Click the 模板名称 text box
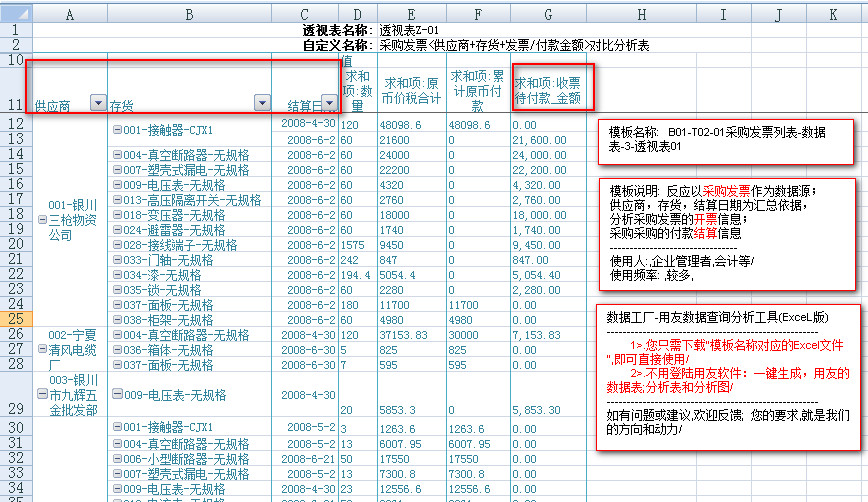 [731, 139]
